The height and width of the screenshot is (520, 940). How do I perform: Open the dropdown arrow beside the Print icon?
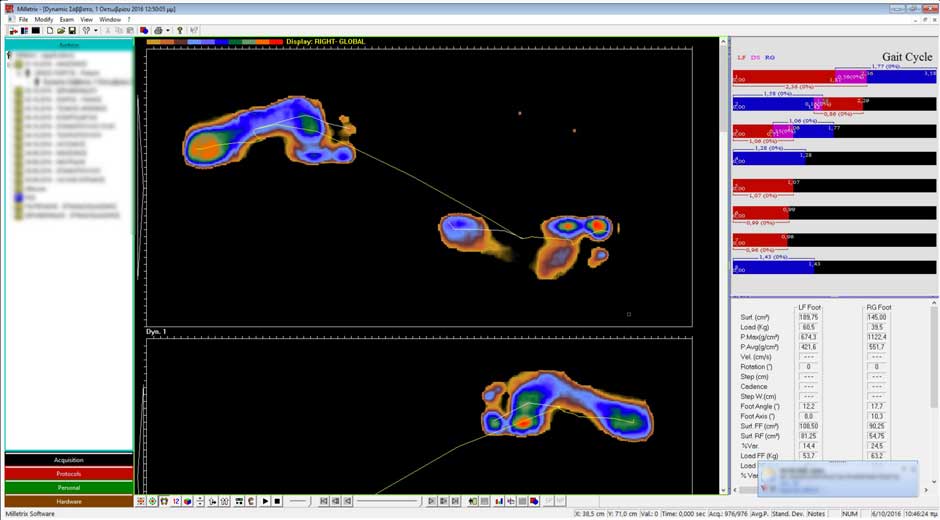click(168, 31)
